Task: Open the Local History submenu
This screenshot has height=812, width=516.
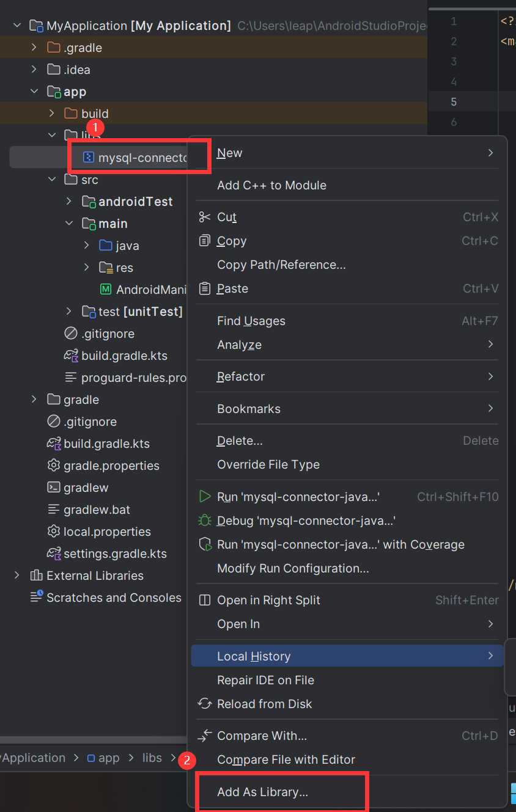Action: [x=254, y=656]
